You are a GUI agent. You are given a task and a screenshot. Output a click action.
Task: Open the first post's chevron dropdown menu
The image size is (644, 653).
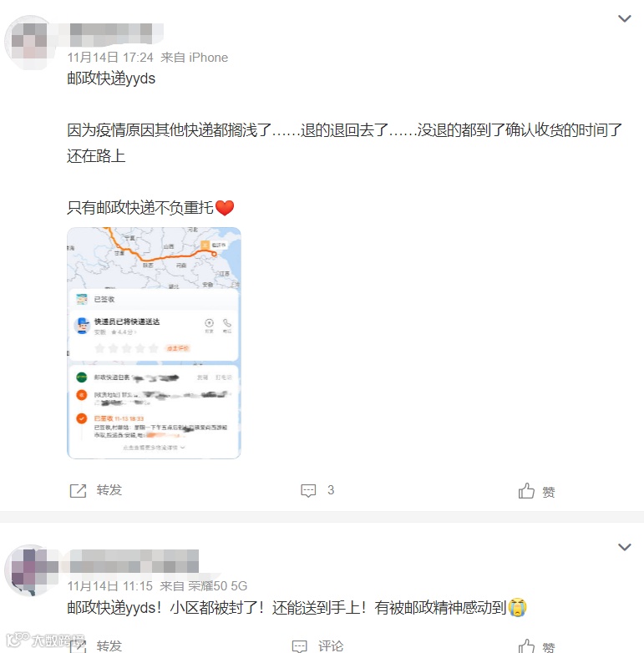624,18
